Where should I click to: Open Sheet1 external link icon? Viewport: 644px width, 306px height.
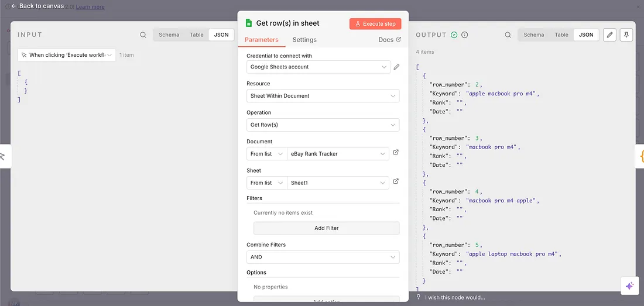pyautogui.click(x=396, y=182)
